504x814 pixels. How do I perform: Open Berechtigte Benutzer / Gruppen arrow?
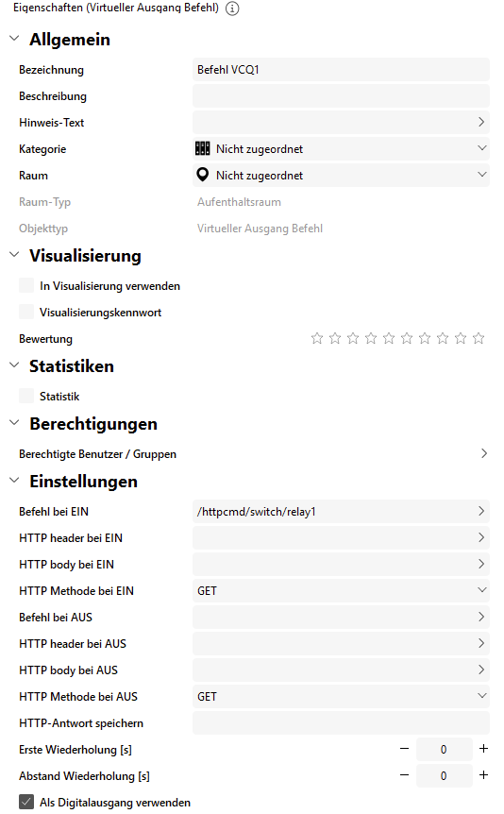pos(484,453)
